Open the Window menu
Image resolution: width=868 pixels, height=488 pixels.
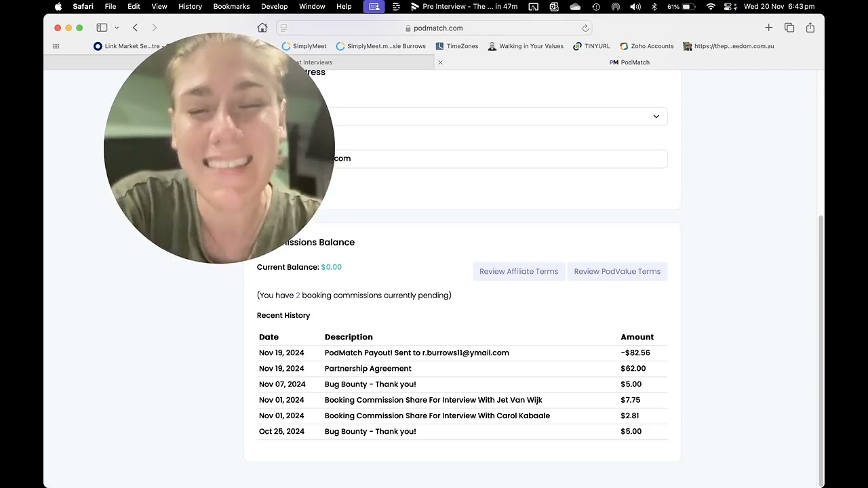312,7
